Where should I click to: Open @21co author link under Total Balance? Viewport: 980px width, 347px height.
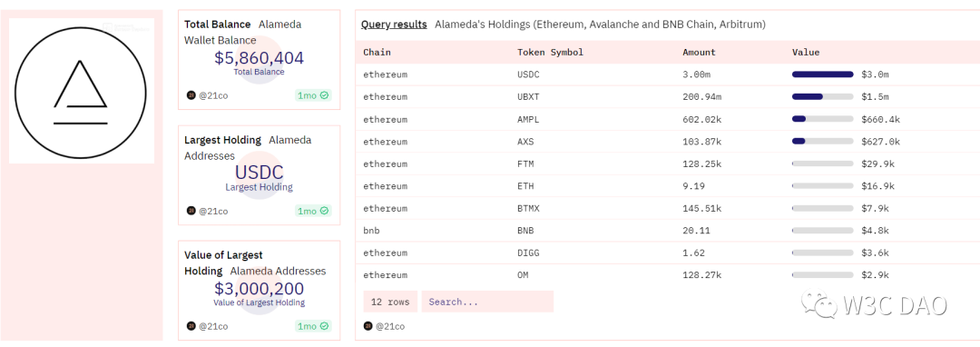[213, 95]
